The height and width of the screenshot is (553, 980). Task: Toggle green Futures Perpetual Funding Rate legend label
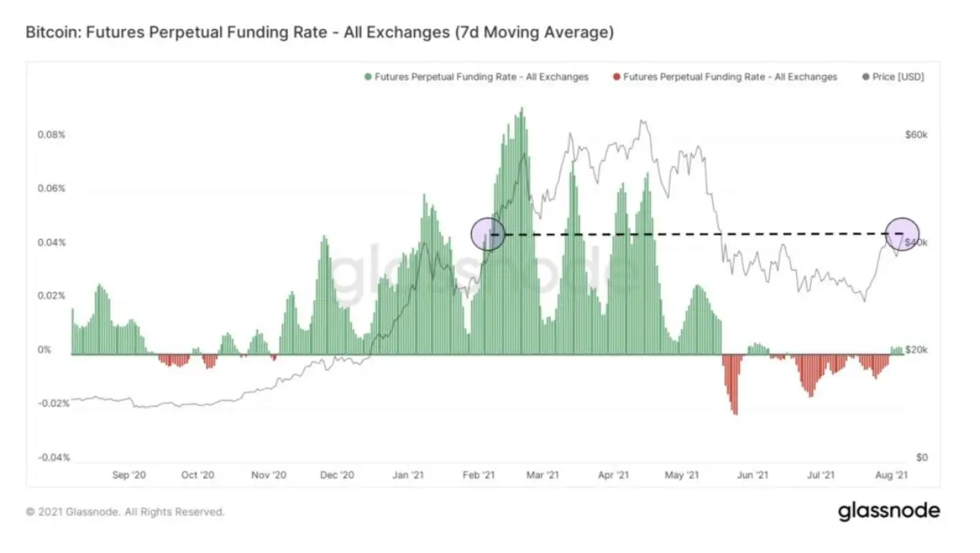point(481,77)
